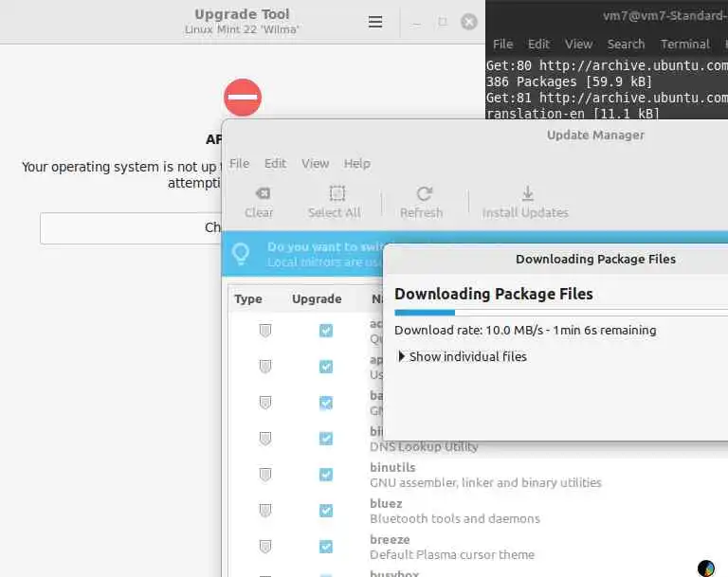The image size is (728, 577).
Task: Uncheck the upgrade checkbox for DNS Lookup Utility
Action: pos(326,439)
